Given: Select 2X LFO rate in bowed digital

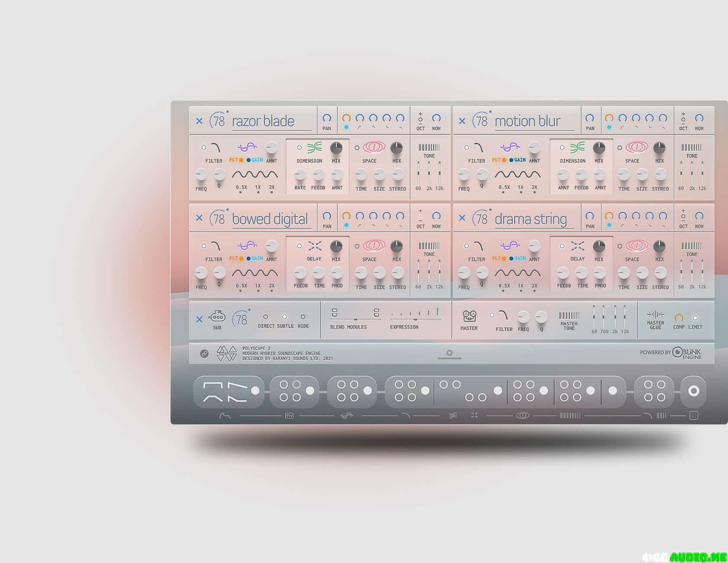Looking at the screenshot, I should coord(272,290).
